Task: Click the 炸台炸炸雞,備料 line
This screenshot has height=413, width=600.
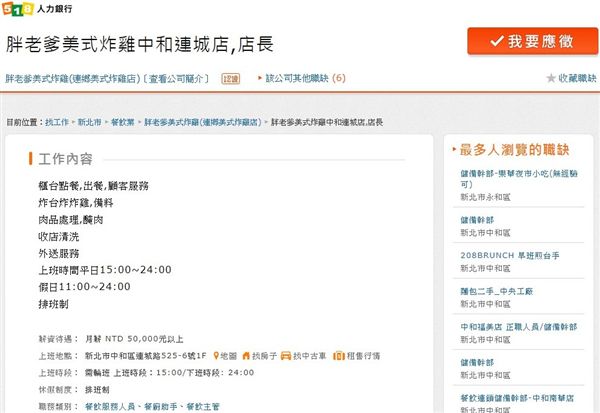Action: [x=76, y=203]
